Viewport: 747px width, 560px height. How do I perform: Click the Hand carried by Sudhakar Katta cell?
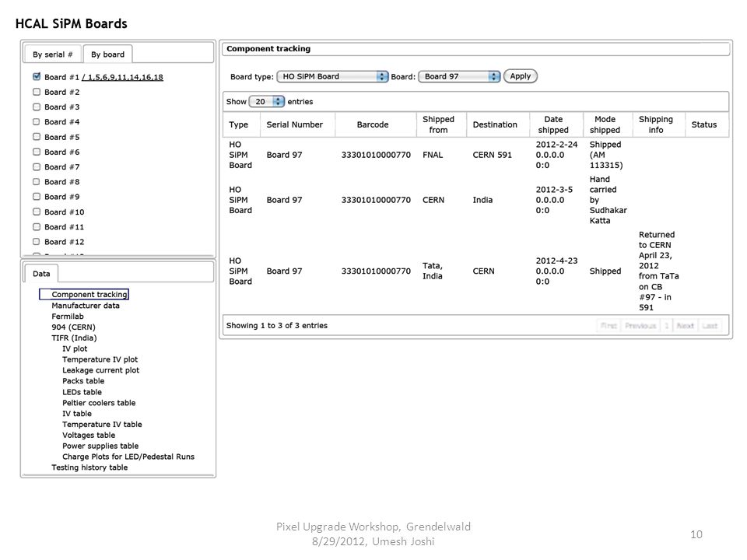(608, 200)
